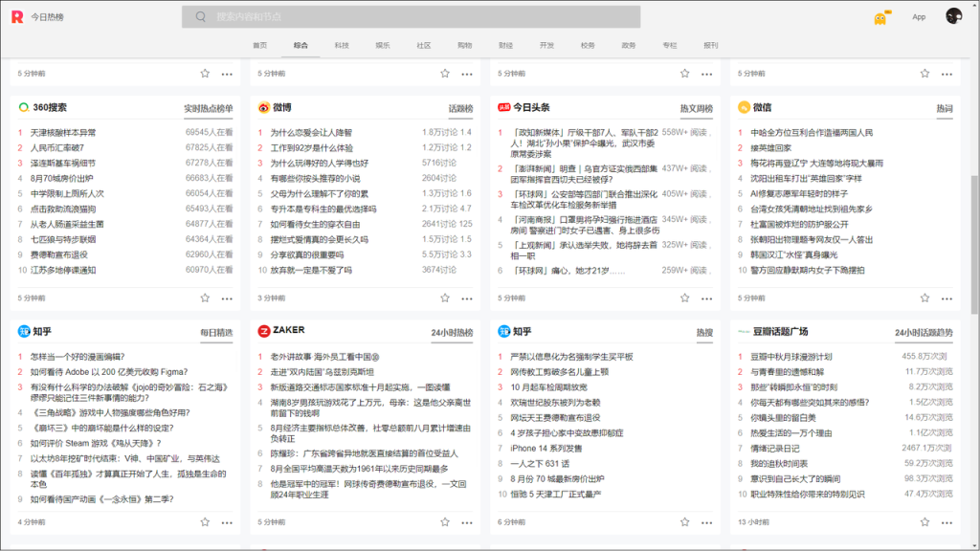Open the three-dot menu of 豆瓣话题广场 card
The height and width of the screenshot is (551, 980).
947,522
